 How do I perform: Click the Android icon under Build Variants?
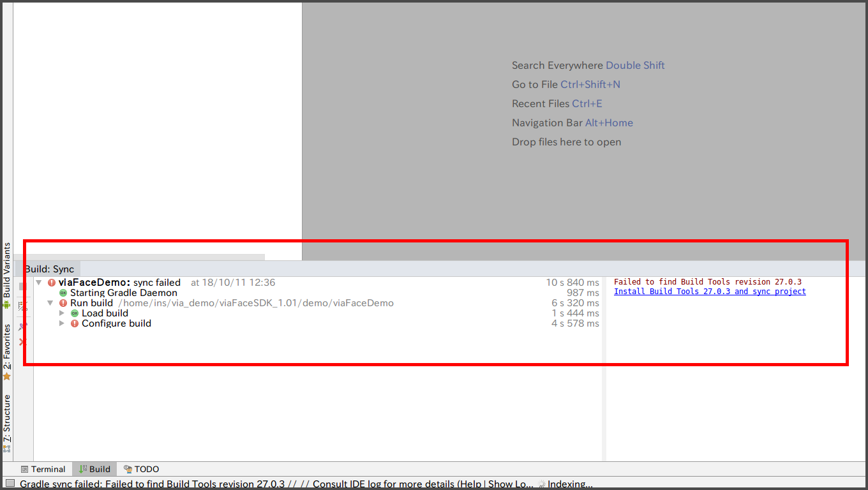(x=7, y=305)
